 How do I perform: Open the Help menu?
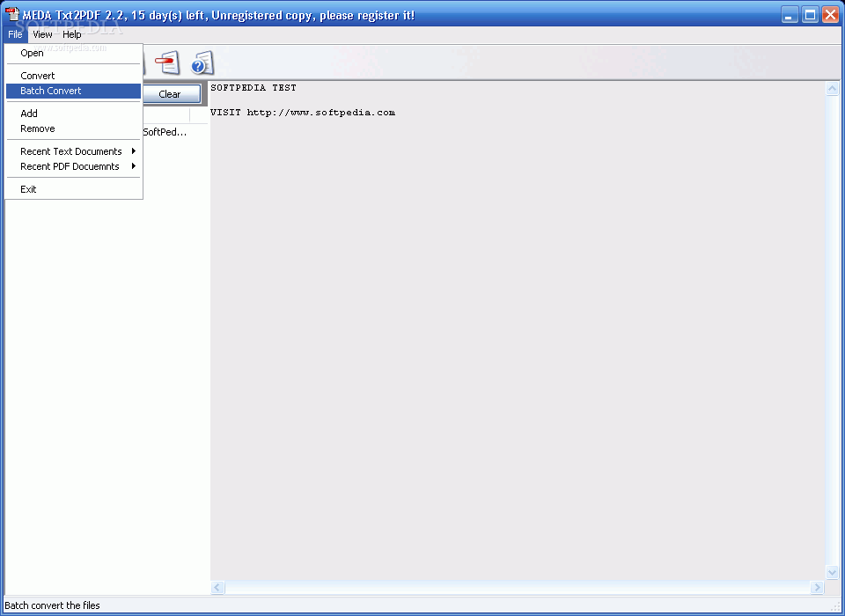(x=71, y=34)
